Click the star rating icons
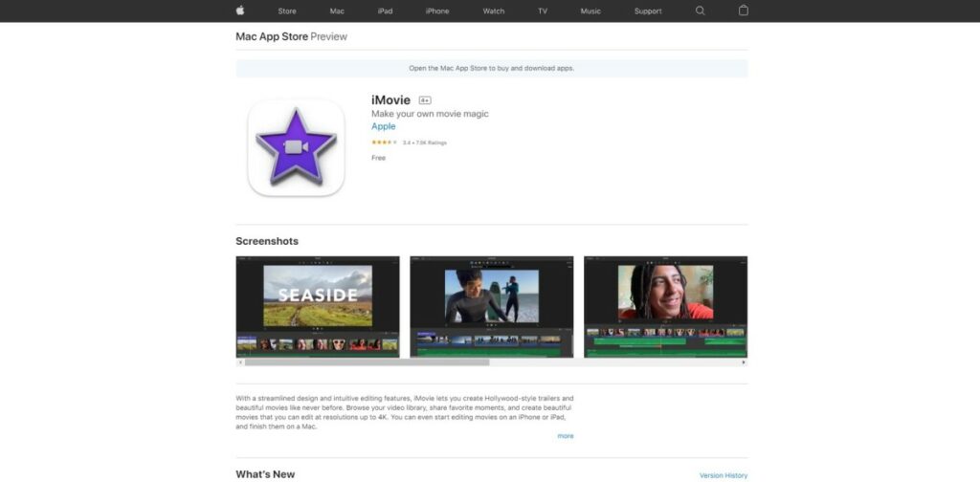Viewport: 980px width, 482px height. (x=385, y=142)
